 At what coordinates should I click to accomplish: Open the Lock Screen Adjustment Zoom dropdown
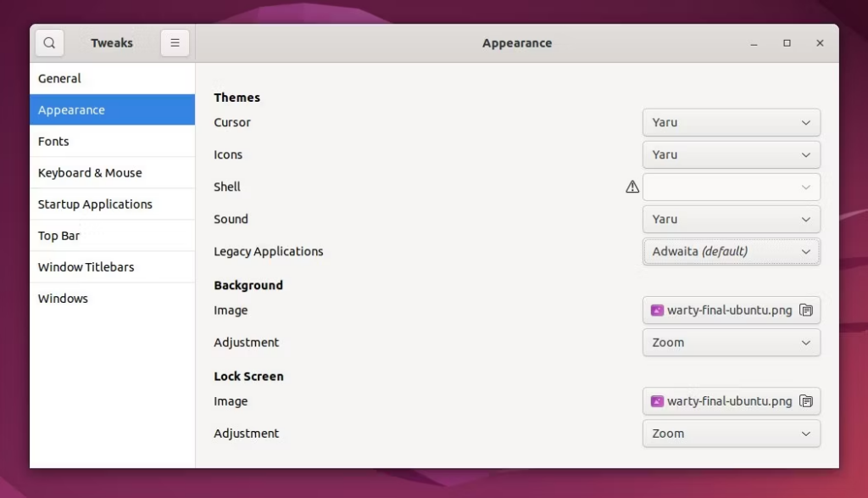pyautogui.click(x=732, y=434)
